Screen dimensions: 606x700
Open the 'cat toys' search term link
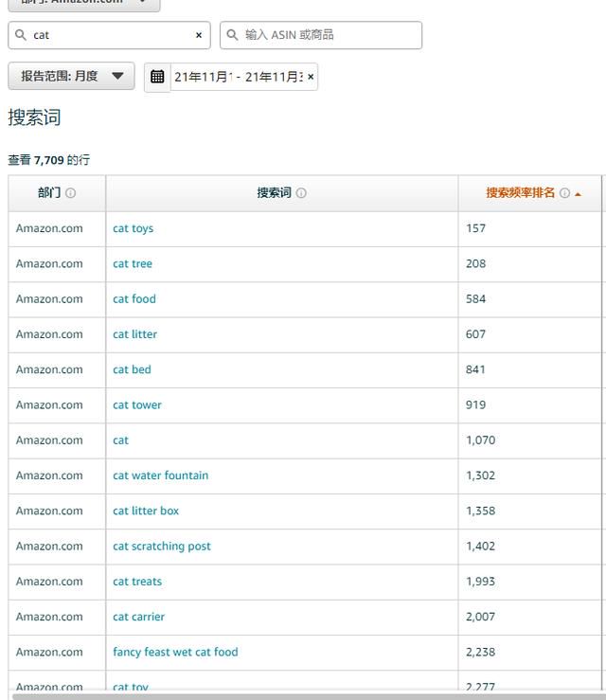pos(133,228)
